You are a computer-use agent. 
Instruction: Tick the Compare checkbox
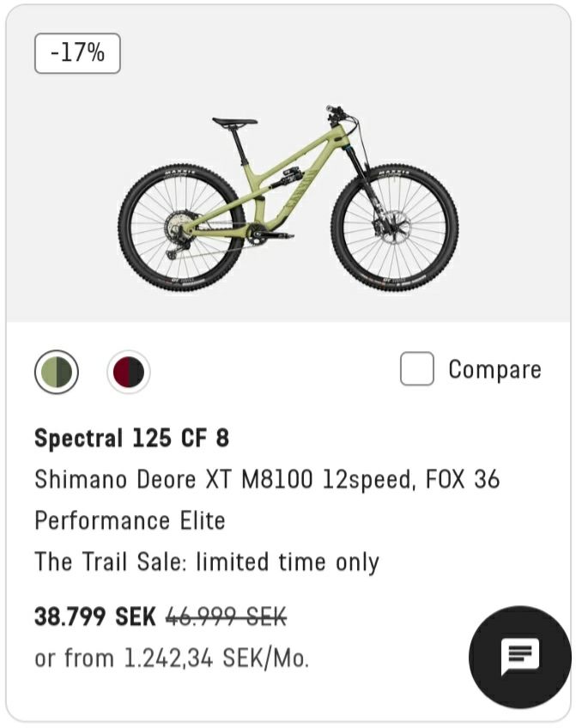[x=417, y=368]
